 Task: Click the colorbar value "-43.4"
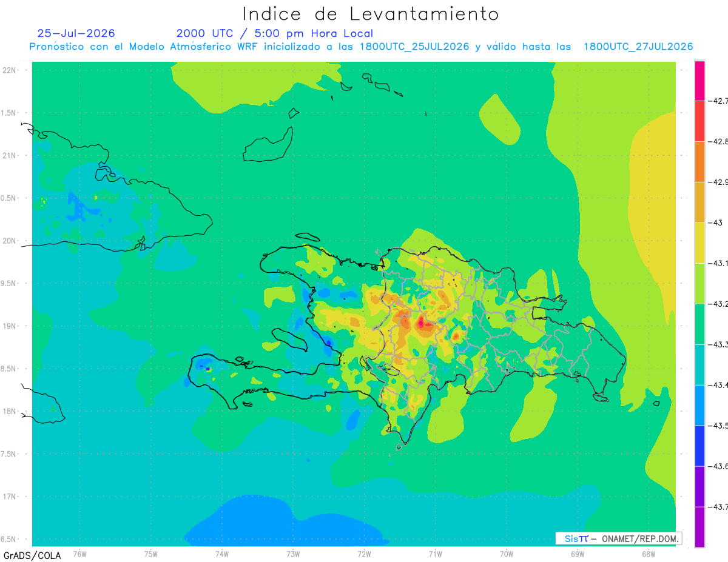tap(718, 385)
